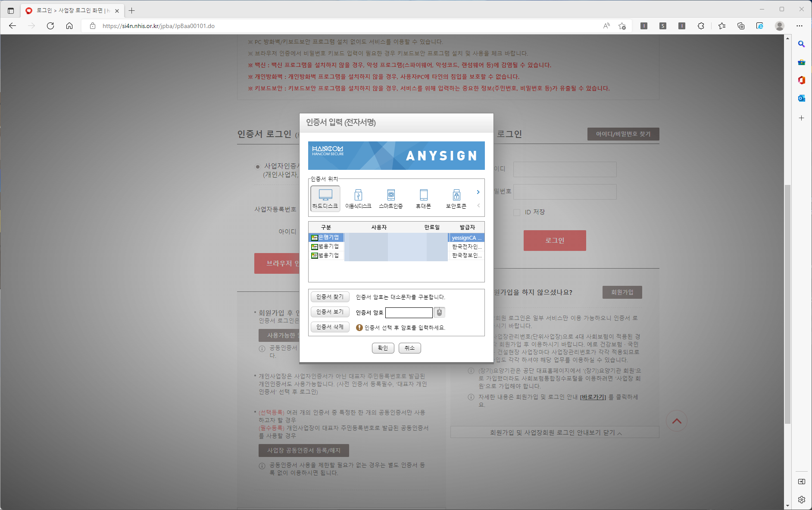The height and width of the screenshot is (510, 812).
Task: Open the browser profile avatar
Action: (780, 26)
